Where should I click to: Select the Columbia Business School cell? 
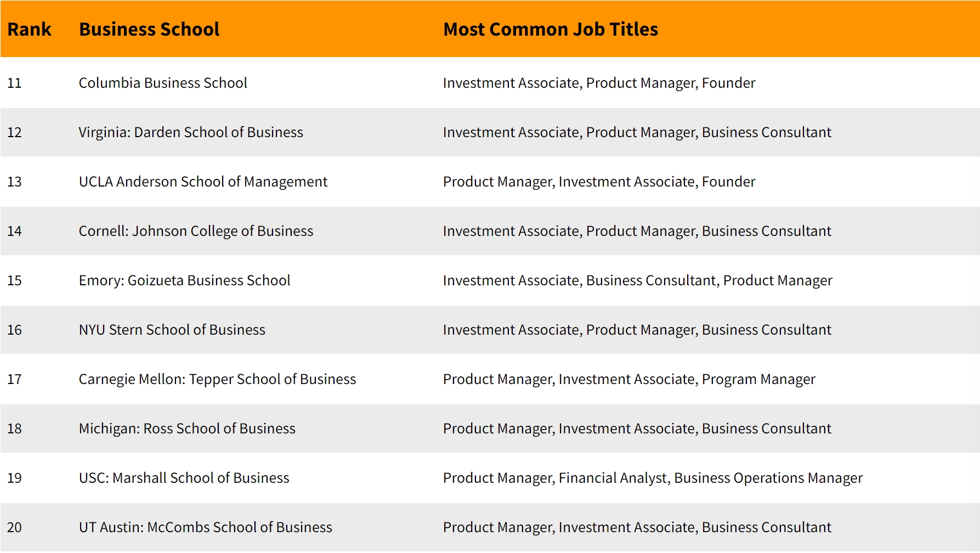(163, 83)
